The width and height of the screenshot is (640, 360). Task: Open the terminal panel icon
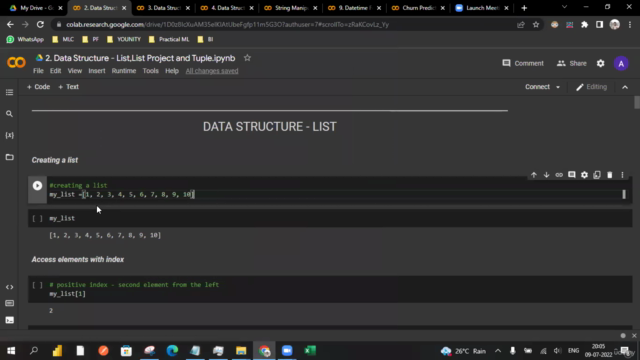9,320
